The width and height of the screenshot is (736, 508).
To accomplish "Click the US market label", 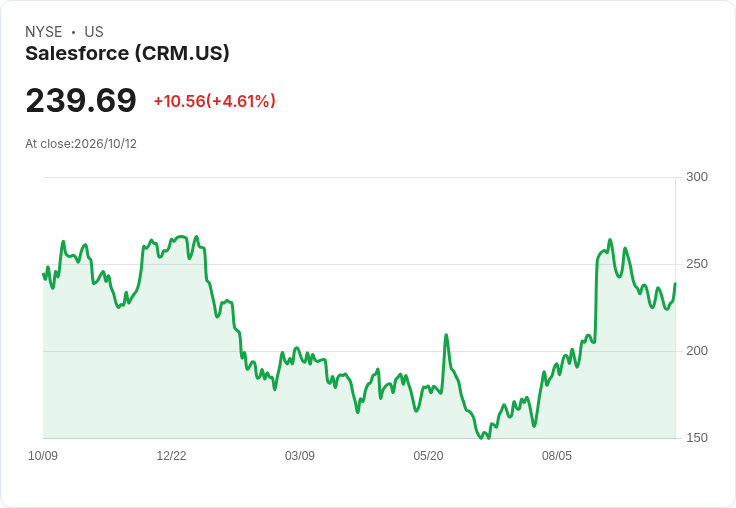I will (x=94, y=32).
